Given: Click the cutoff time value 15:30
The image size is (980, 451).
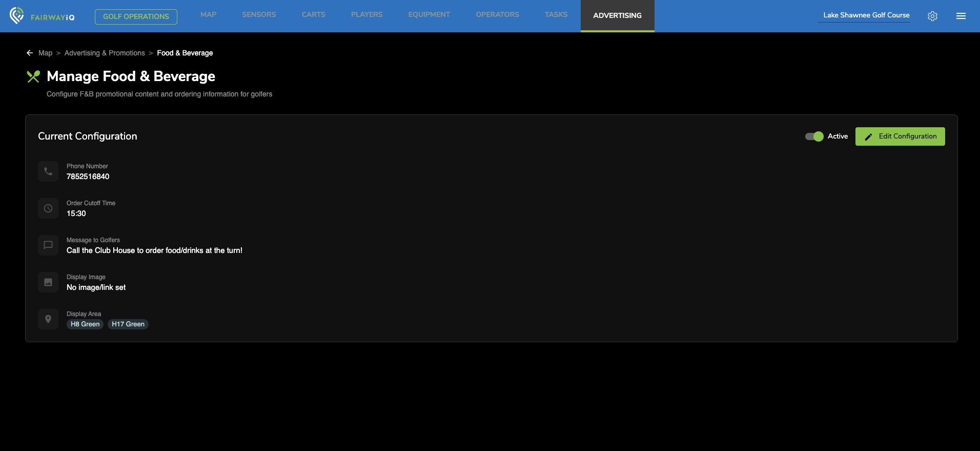Looking at the screenshot, I should coord(76,213).
